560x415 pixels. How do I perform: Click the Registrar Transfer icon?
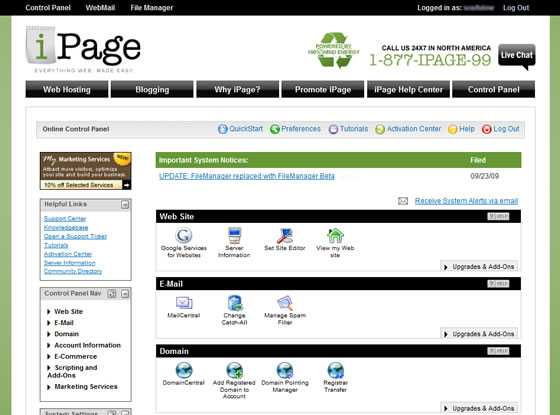[336, 370]
